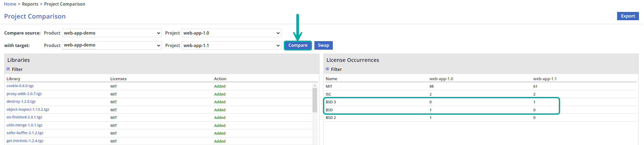Select the BSD 3 license row

point(331,102)
